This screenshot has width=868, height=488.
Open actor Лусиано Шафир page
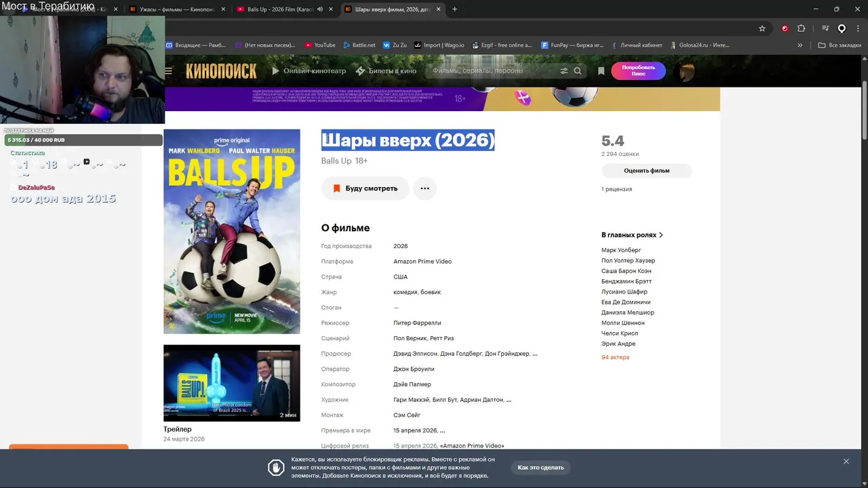tap(624, 291)
